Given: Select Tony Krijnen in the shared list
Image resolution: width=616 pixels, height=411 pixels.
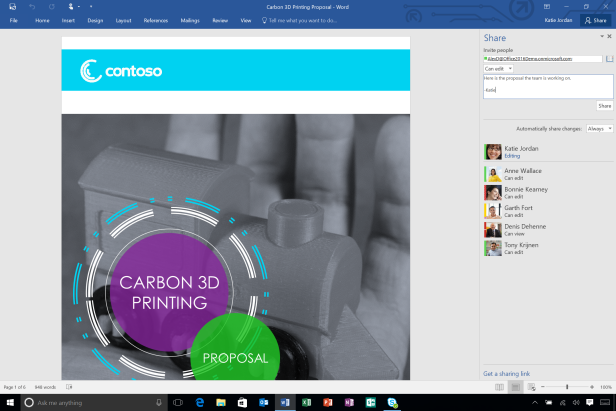Looking at the screenshot, I should click(x=548, y=248).
